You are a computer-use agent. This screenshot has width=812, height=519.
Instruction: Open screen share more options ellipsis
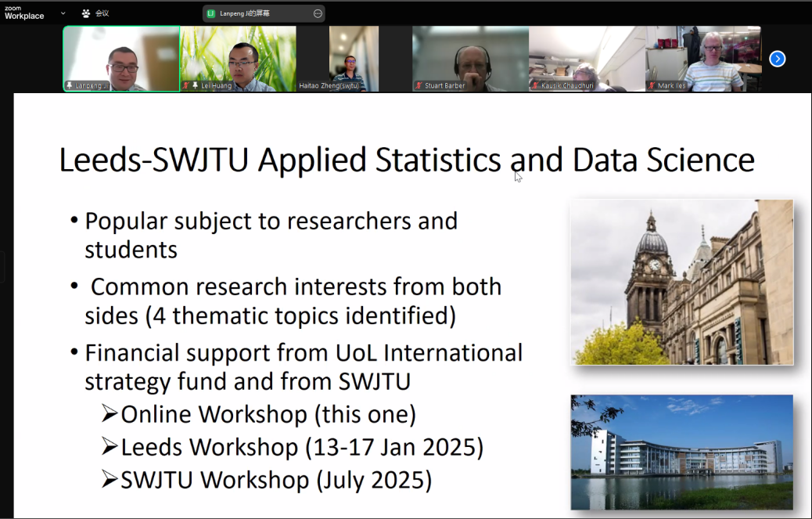(x=318, y=13)
